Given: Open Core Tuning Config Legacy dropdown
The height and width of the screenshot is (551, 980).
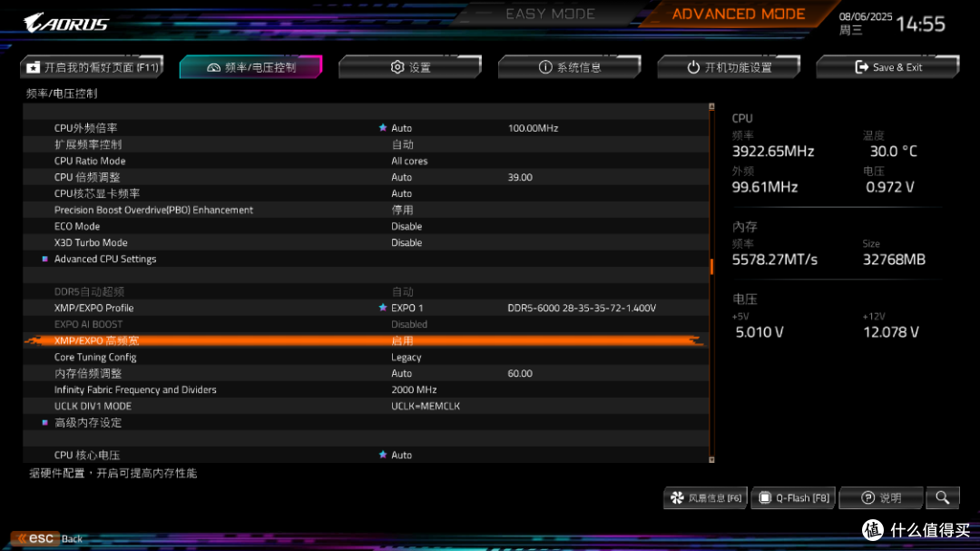Looking at the screenshot, I should pos(407,357).
